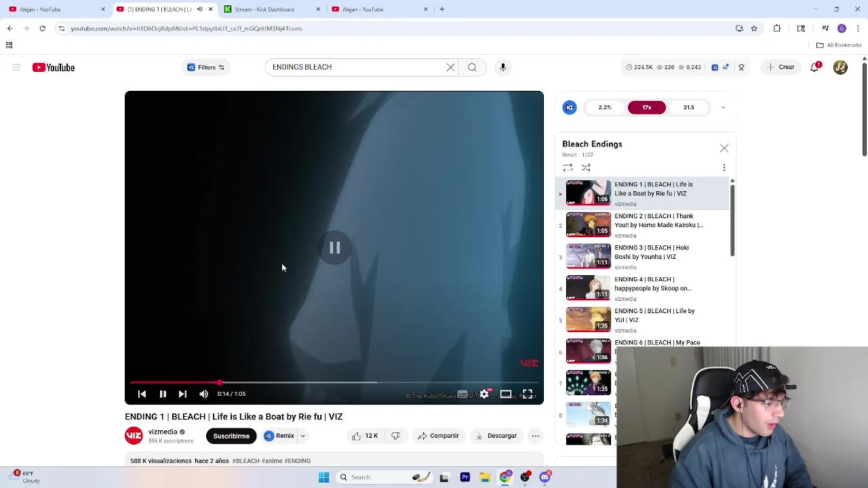Open the account avatar menu

point(840,67)
